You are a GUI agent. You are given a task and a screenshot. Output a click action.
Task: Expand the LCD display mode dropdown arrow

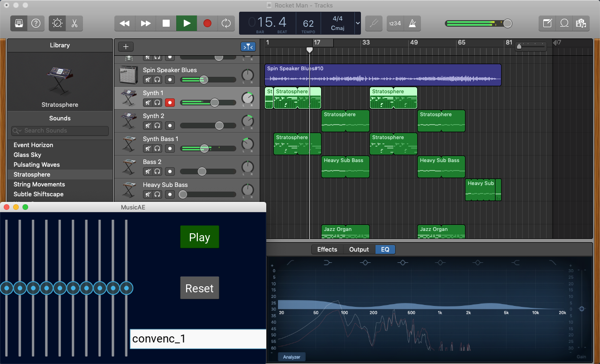pyautogui.click(x=358, y=23)
